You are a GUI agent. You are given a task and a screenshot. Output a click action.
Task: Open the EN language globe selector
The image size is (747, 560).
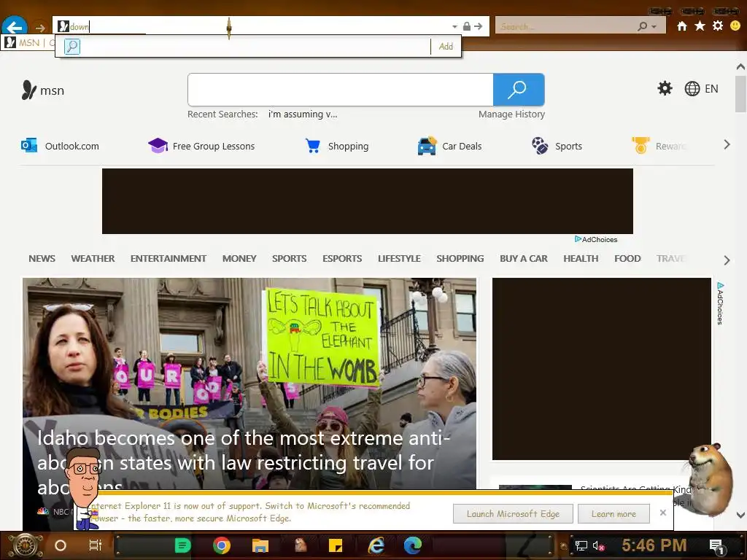pos(701,88)
